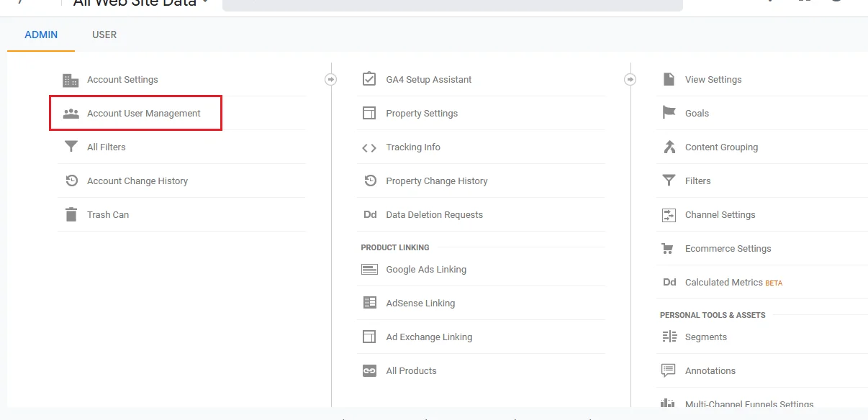Click the GA4 Setup Assistant clipboard icon
This screenshot has height=420, width=868.
click(369, 79)
